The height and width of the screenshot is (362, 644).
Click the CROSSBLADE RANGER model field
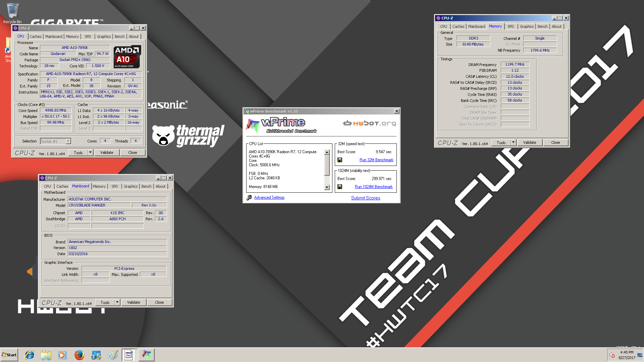coord(99,205)
